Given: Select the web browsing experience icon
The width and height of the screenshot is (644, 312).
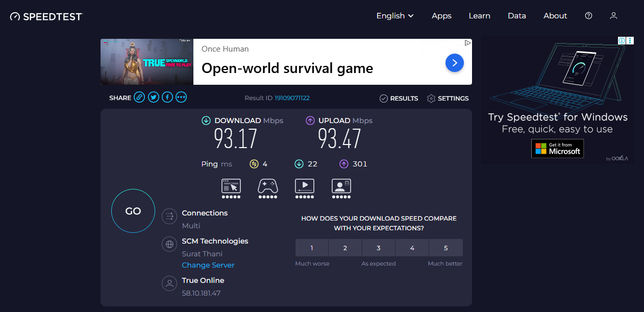Looking at the screenshot, I should 231,188.
